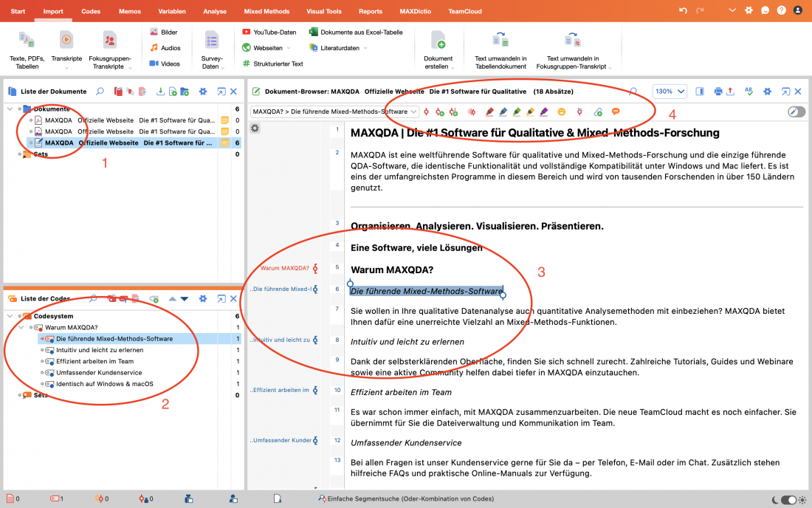Open settings gear of Liste der Dokumente
The height and width of the screenshot is (508, 812).
coord(203,91)
